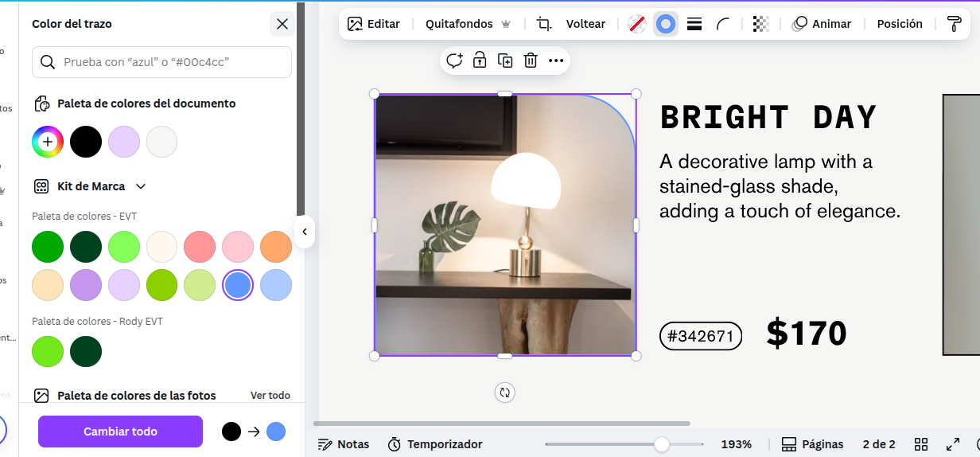Collapse the side panel with arrow handle
Viewport: 980px width, 457px height.
[304, 232]
